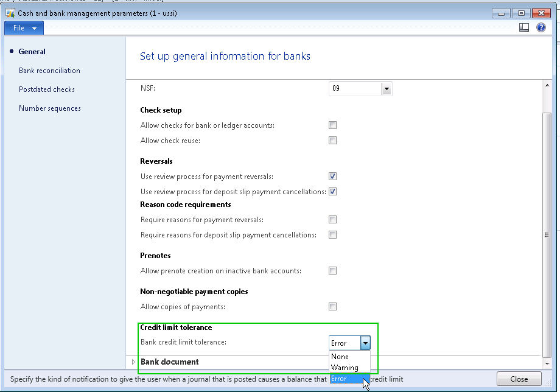Image resolution: width=560 pixels, height=392 pixels.
Task: Click the application icon in title bar
Action: [x=10, y=12]
